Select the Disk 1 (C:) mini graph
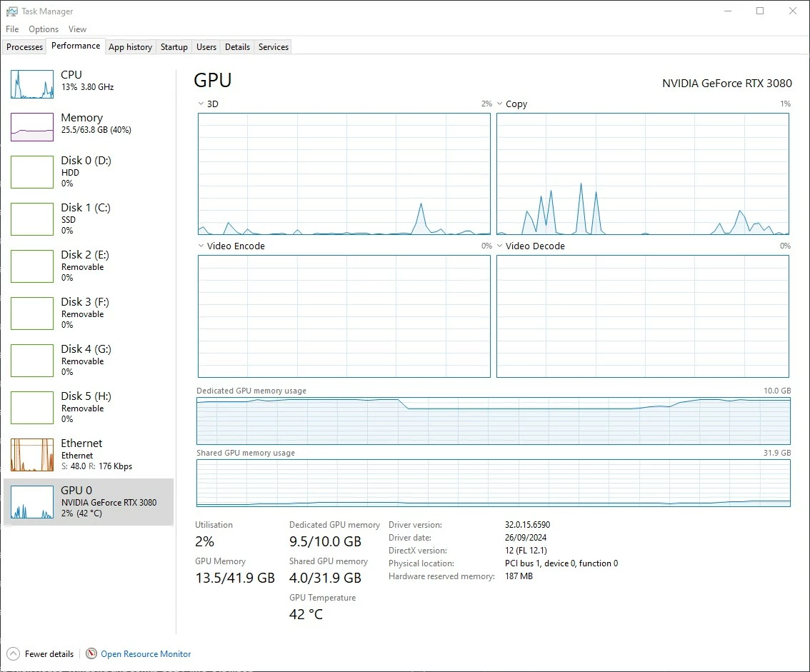 coord(32,219)
